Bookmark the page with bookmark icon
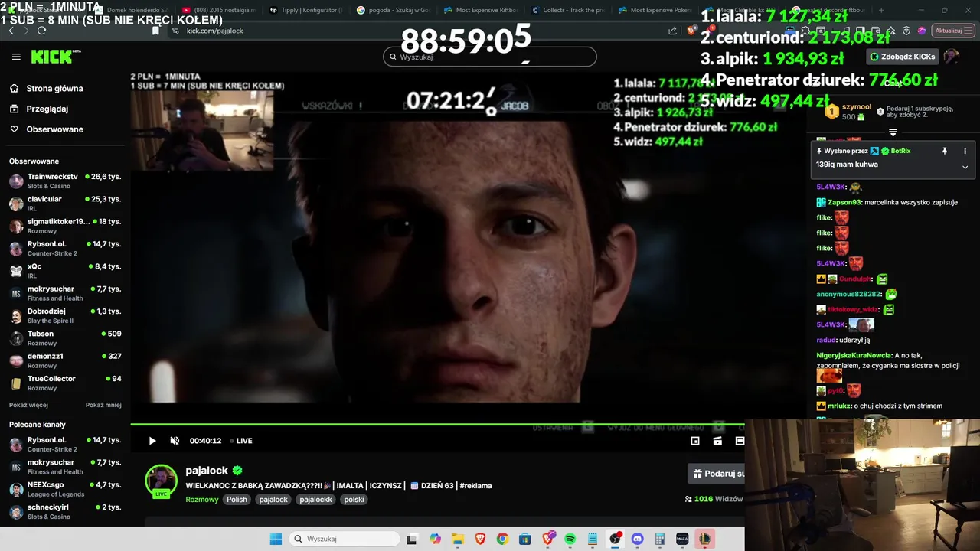 tap(155, 31)
